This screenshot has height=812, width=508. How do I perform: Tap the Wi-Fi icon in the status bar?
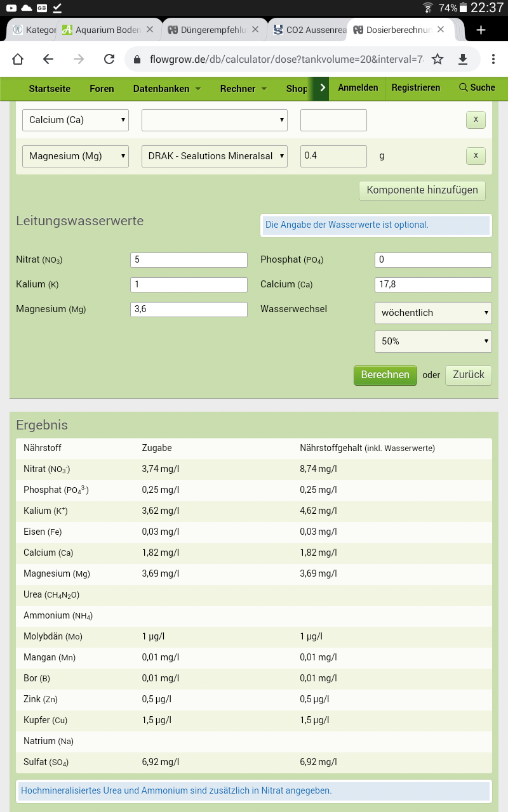pyautogui.click(x=428, y=8)
